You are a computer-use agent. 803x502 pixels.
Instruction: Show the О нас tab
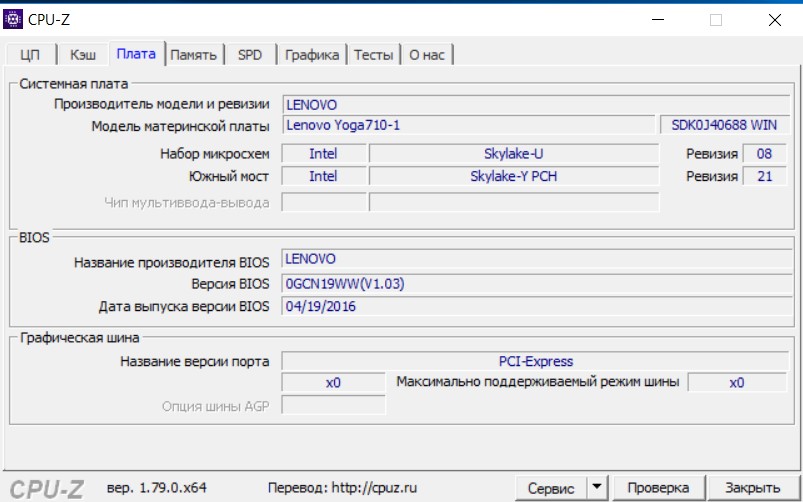[x=427, y=54]
